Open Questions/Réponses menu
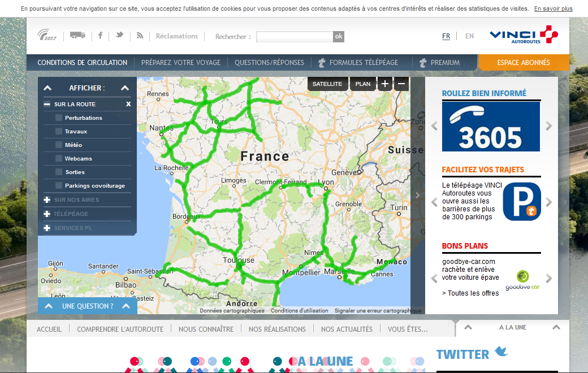 (269, 63)
